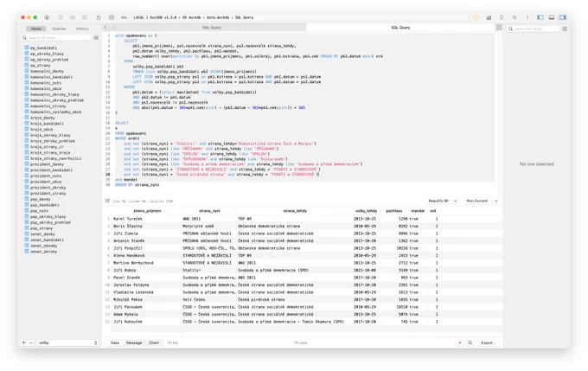Click the Export button
Viewport: 588px width, 371px height.
tap(489, 342)
